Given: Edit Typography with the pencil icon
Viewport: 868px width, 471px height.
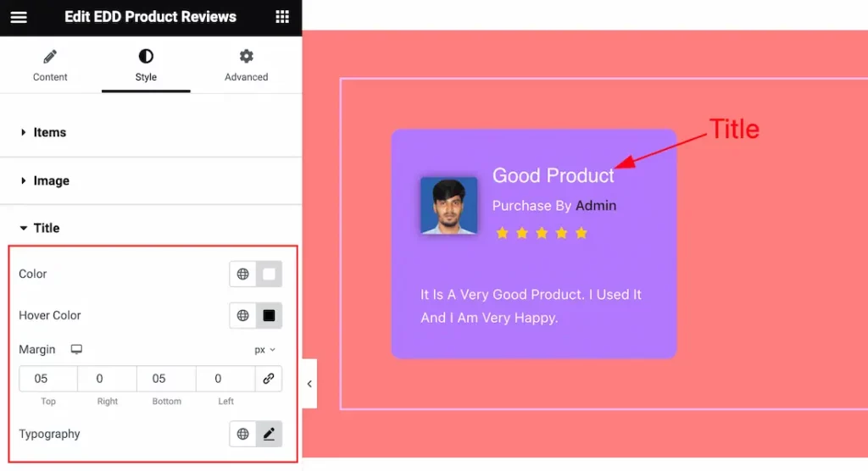Looking at the screenshot, I should pyautogui.click(x=269, y=434).
